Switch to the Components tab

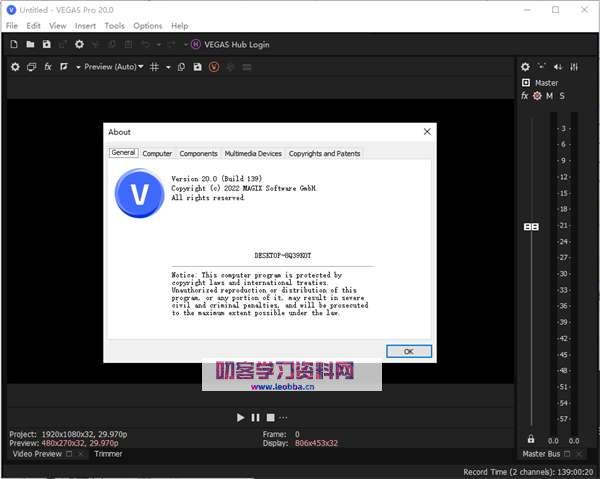pos(198,153)
